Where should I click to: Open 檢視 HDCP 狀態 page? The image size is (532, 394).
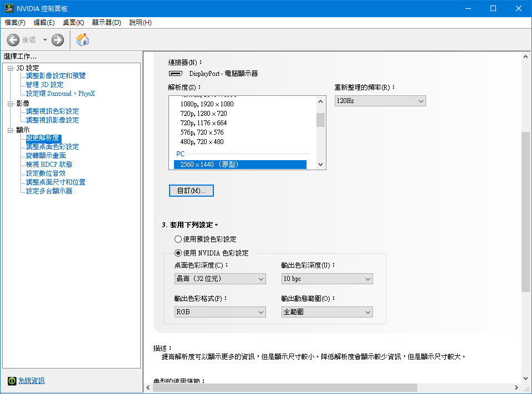tap(49, 164)
